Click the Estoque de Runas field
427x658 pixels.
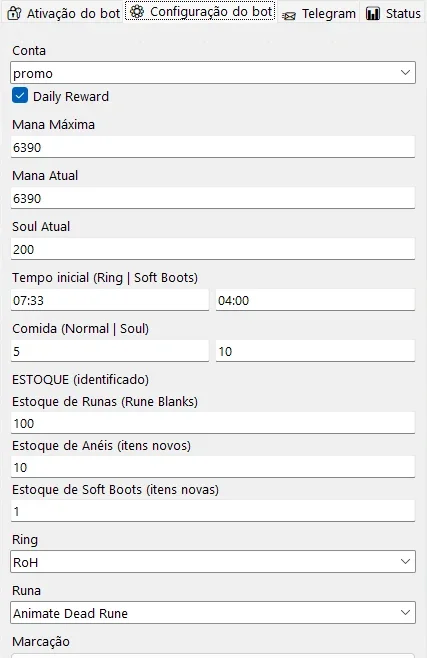click(213, 423)
